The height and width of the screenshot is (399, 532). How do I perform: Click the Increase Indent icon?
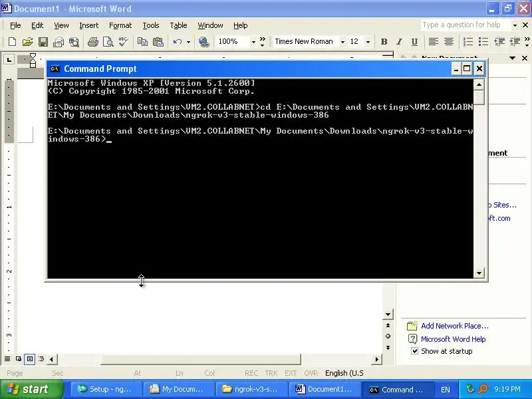(515, 42)
